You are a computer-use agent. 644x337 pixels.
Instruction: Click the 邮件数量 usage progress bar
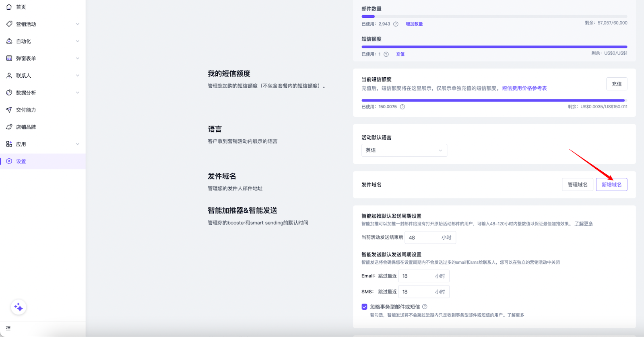(x=494, y=17)
